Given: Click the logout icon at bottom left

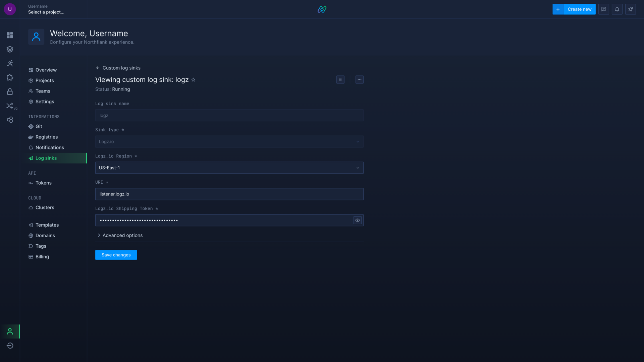Looking at the screenshot, I should click(x=10, y=346).
